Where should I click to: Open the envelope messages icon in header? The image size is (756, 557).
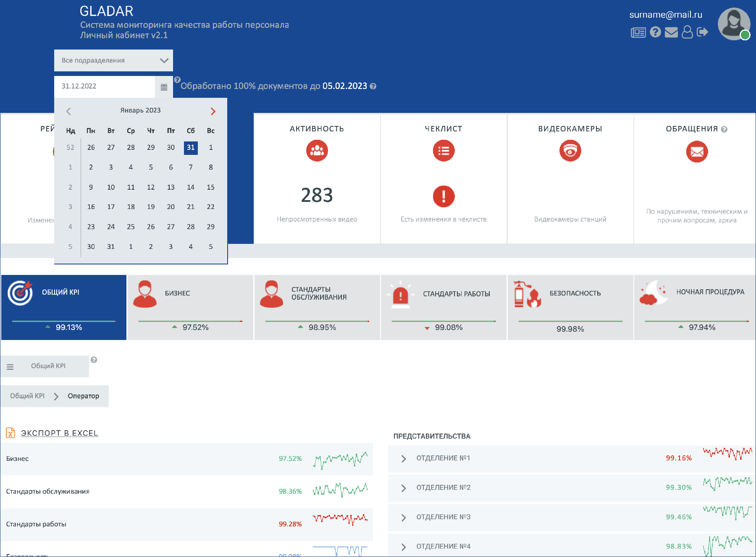[x=671, y=32]
